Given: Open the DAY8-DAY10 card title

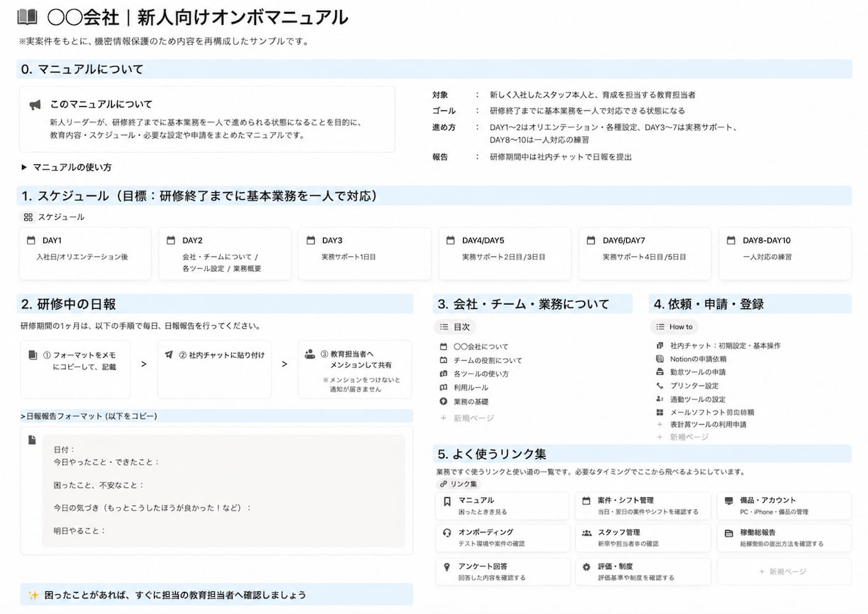Looking at the screenshot, I should tap(766, 240).
